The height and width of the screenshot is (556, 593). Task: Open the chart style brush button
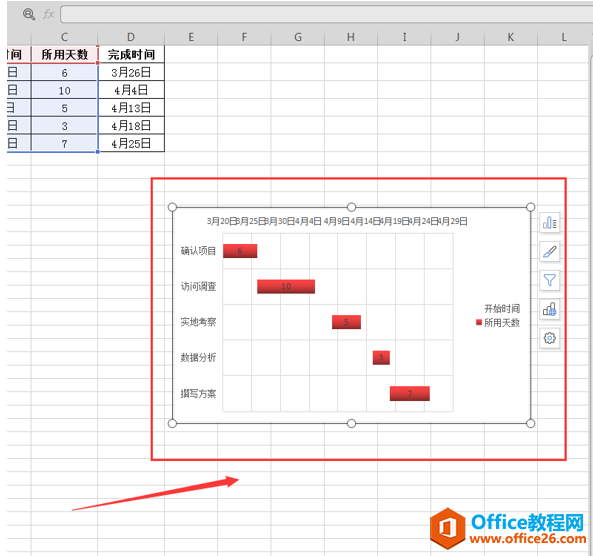pyautogui.click(x=550, y=252)
